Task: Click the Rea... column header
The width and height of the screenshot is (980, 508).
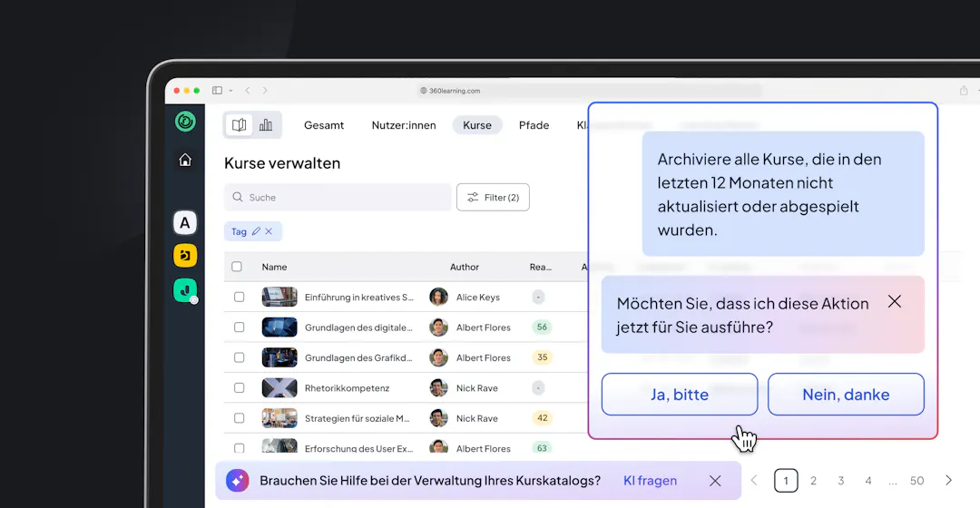Action: (x=541, y=267)
